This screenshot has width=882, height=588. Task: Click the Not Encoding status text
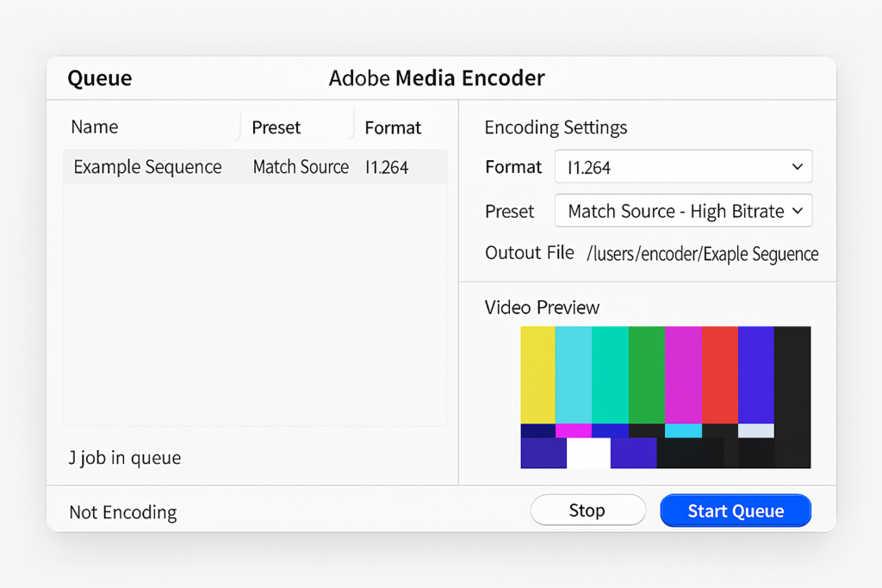click(x=122, y=512)
